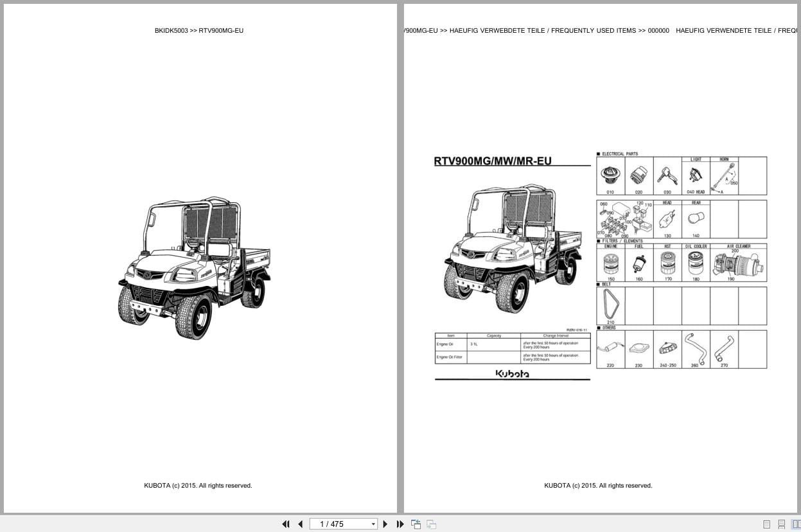This screenshot has height=532, width=801.
Task: Toggle the facing pages view mode
Action: pos(797,524)
